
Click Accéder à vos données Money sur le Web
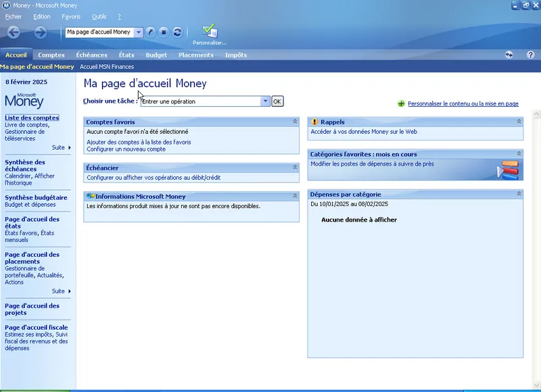pos(364,132)
